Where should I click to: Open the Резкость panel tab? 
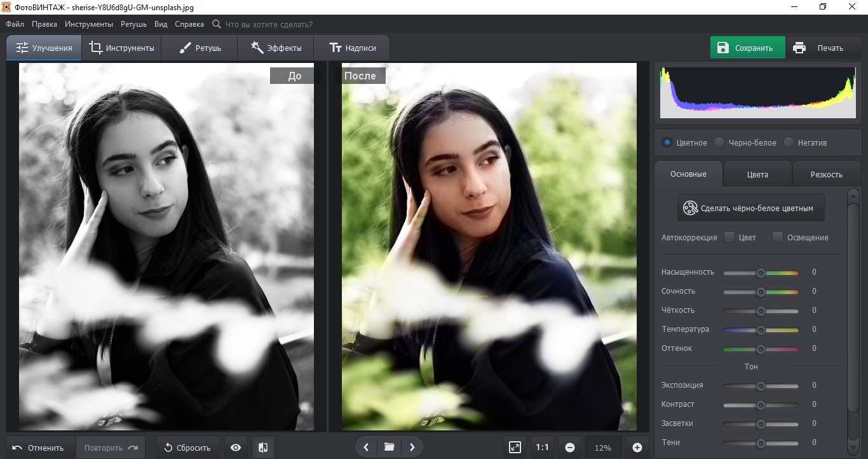pyautogui.click(x=827, y=174)
